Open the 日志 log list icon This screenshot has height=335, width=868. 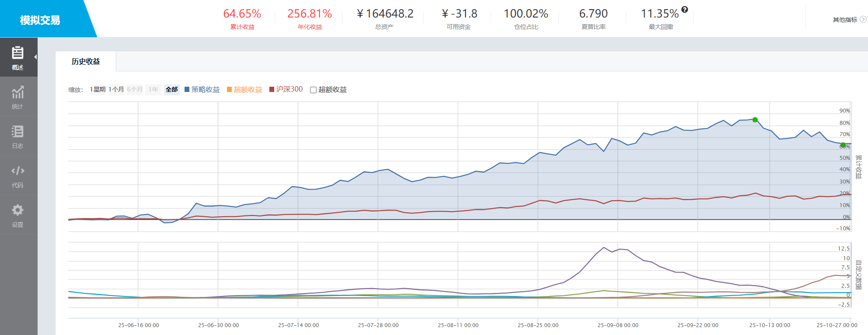coord(17,131)
